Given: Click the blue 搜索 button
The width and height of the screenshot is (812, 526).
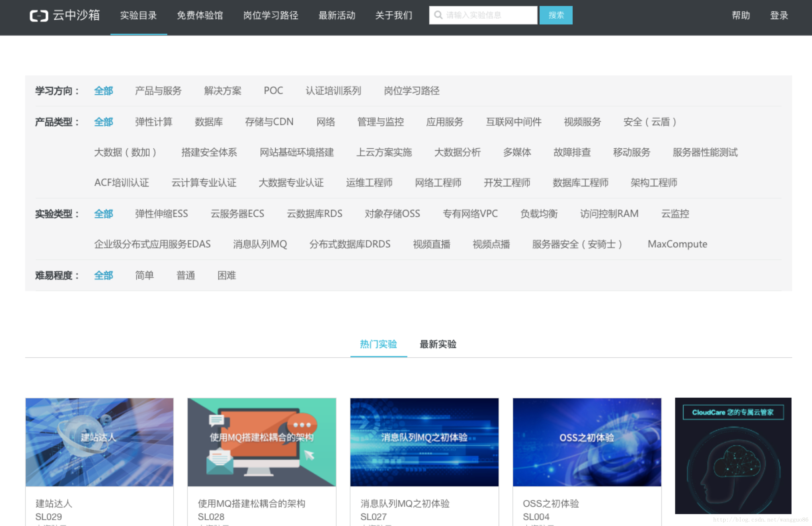Looking at the screenshot, I should (556, 15).
